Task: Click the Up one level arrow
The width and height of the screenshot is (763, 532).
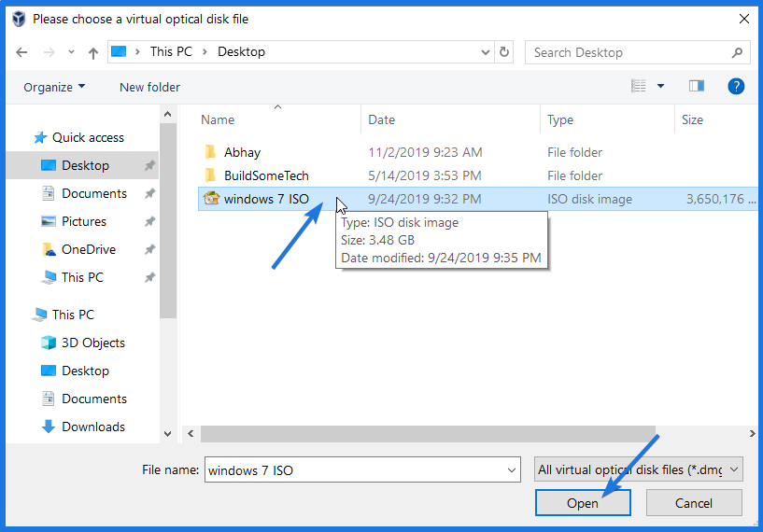Action: (x=93, y=52)
